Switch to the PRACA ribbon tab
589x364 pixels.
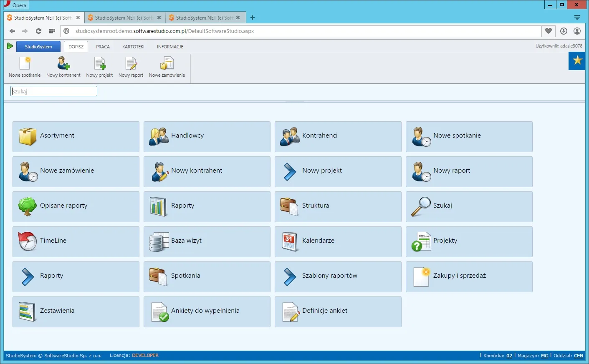click(103, 47)
